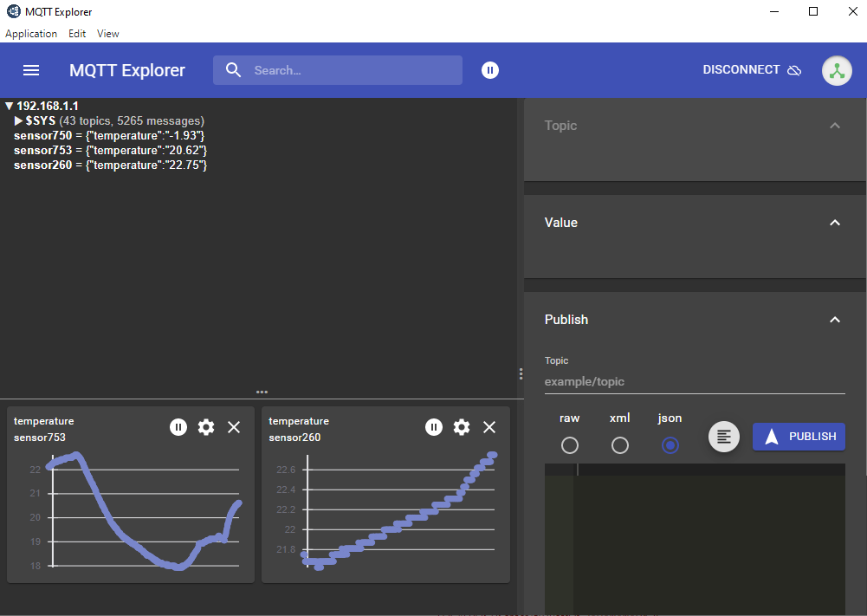Collapse the Value panel chevron
This screenshot has width=867, height=616.
coord(835,223)
